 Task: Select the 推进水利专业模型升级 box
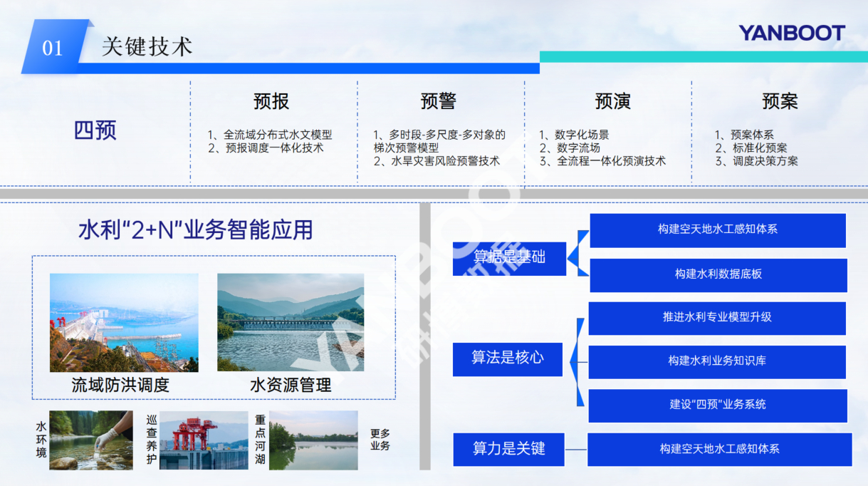click(x=716, y=318)
